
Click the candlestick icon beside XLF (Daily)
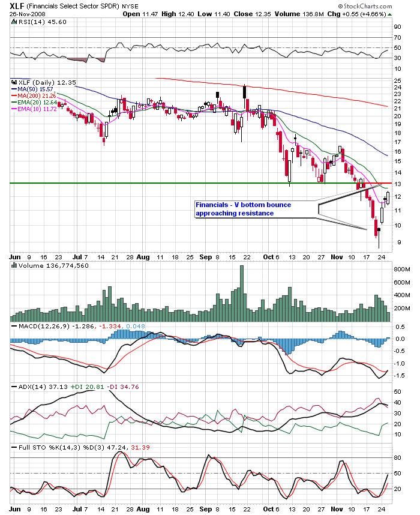[14, 82]
